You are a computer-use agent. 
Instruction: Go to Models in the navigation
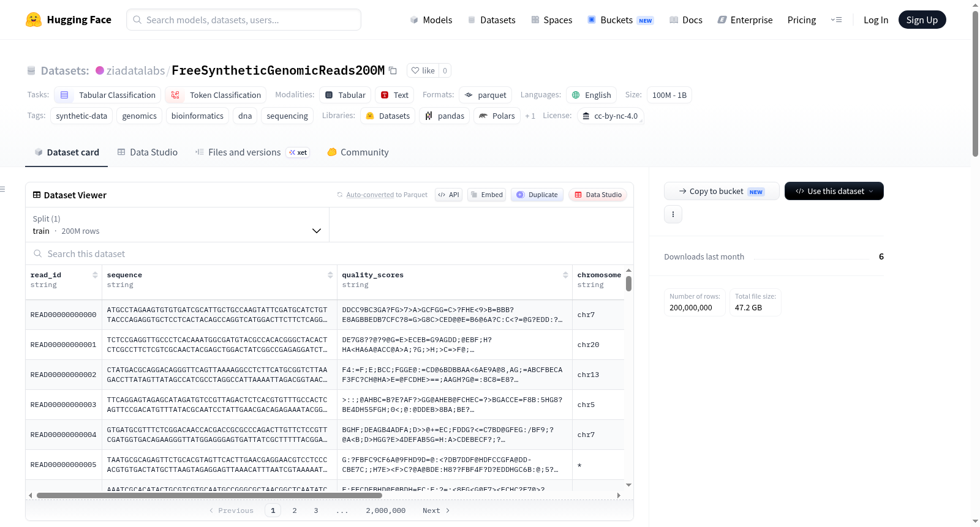point(431,20)
